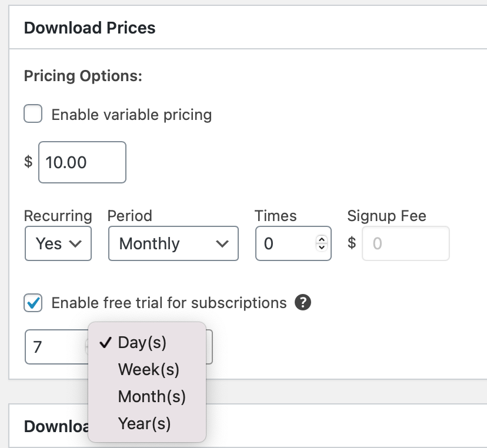Click the Download Prices panel heading
Screen dimensions: 487x448
click(x=90, y=28)
